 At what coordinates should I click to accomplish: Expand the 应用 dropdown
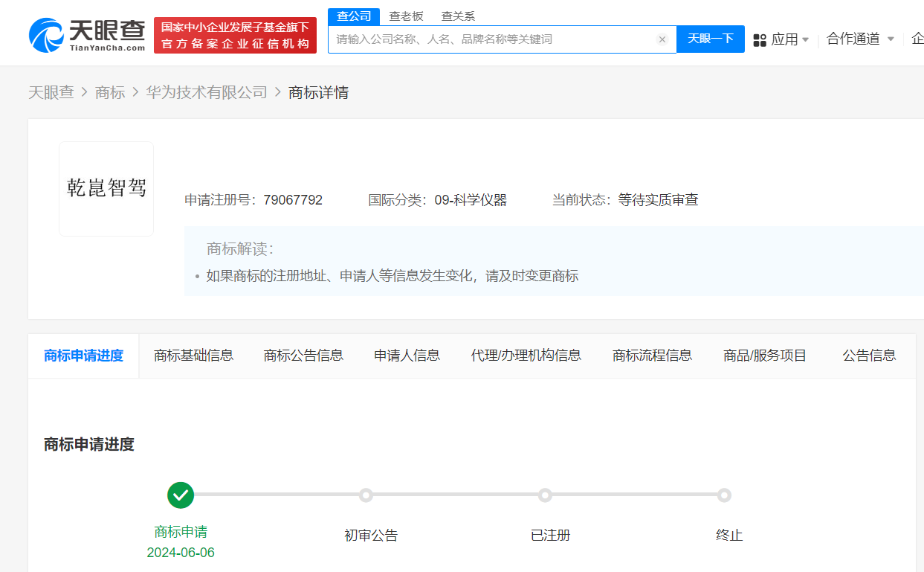point(784,39)
